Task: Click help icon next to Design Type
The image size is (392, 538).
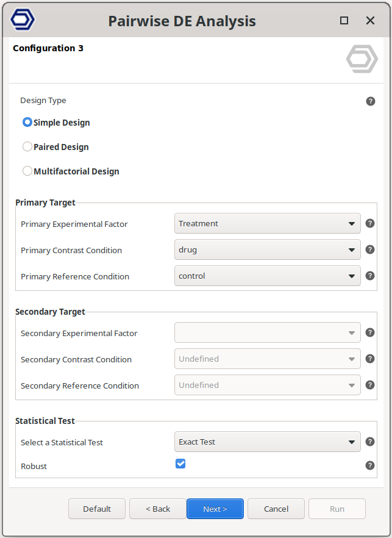Action: coord(371,101)
